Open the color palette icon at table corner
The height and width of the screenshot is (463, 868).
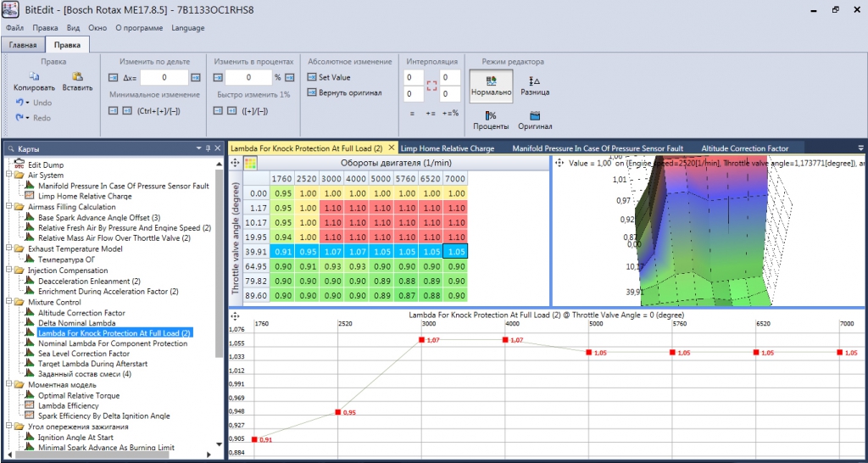click(x=251, y=164)
